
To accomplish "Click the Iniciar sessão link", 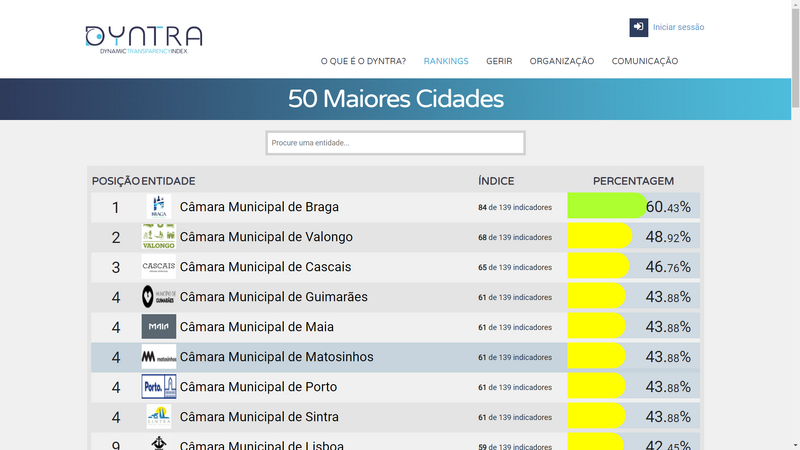I will pos(678,27).
